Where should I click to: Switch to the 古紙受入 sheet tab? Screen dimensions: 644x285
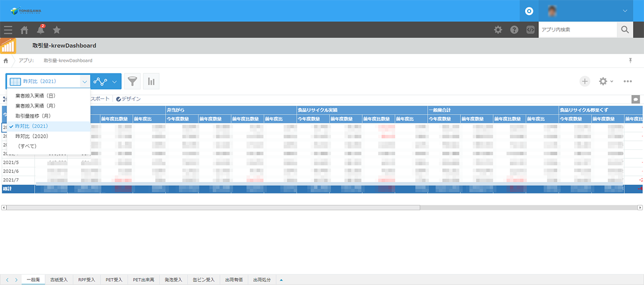59,279
